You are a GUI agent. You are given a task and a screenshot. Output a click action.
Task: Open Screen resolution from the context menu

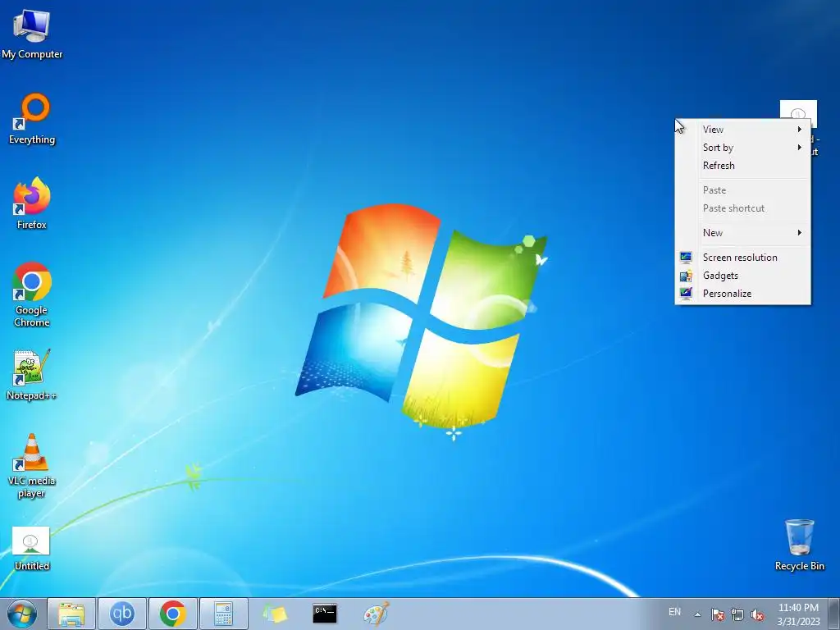(x=743, y=257)
